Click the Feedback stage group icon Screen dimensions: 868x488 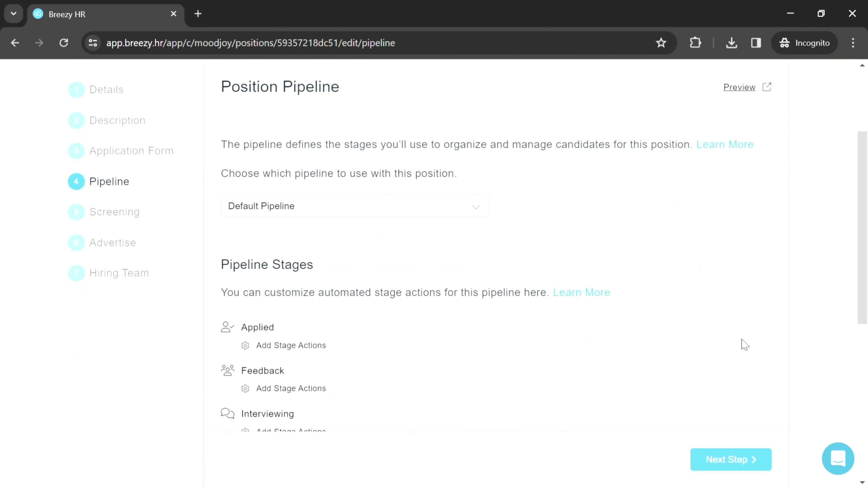tap(228, 370)
